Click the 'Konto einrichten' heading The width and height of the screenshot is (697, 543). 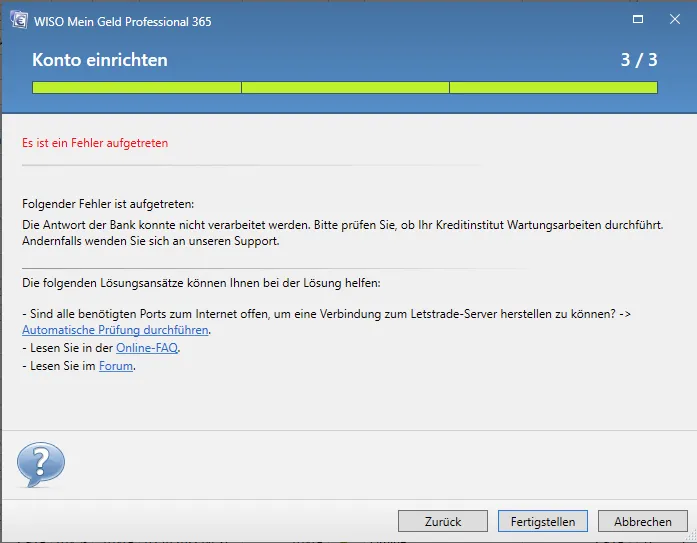click(x=100, y=60)
